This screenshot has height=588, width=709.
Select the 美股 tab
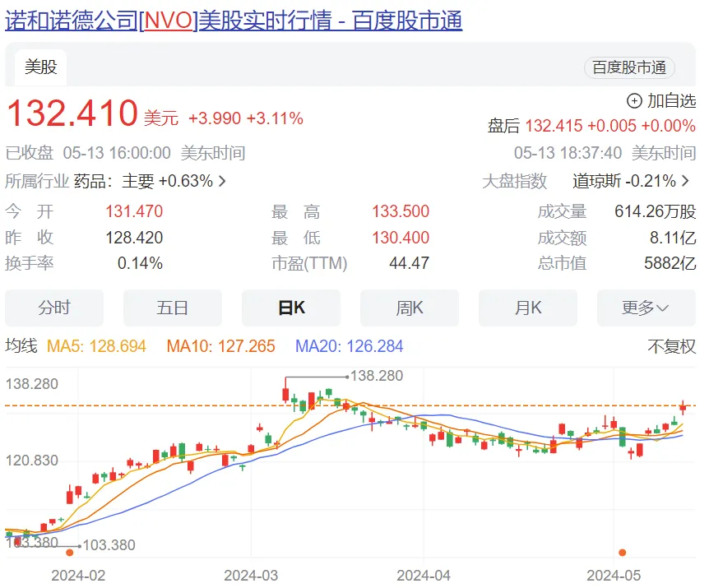click(x=40, y=67)
